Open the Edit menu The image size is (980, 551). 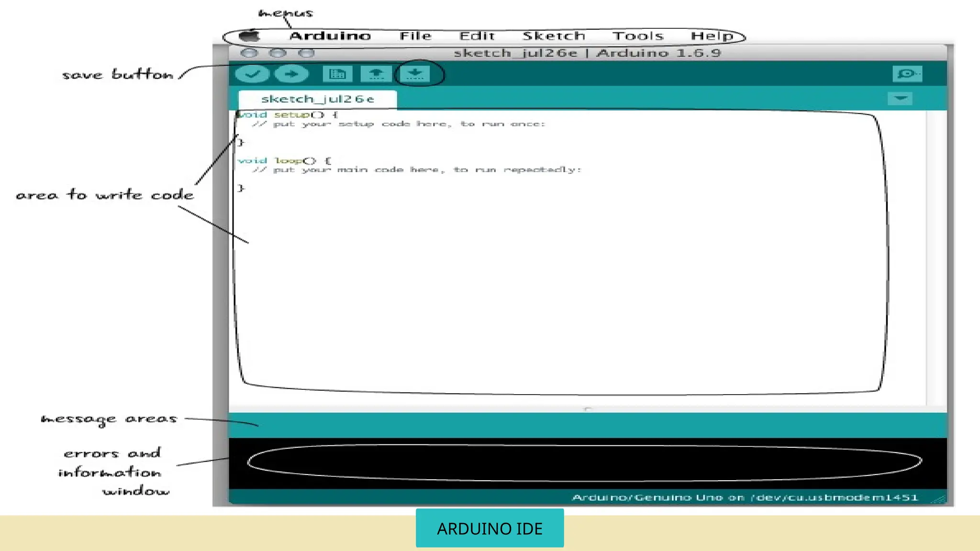[x=477, y=36]
